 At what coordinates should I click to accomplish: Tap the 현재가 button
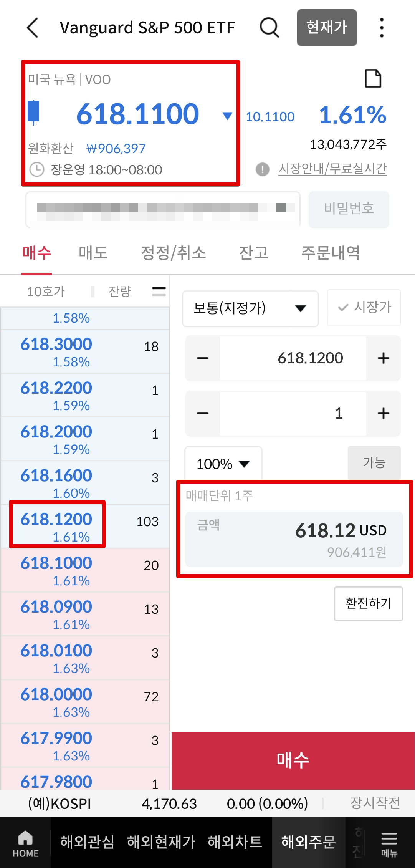(327, 28)
